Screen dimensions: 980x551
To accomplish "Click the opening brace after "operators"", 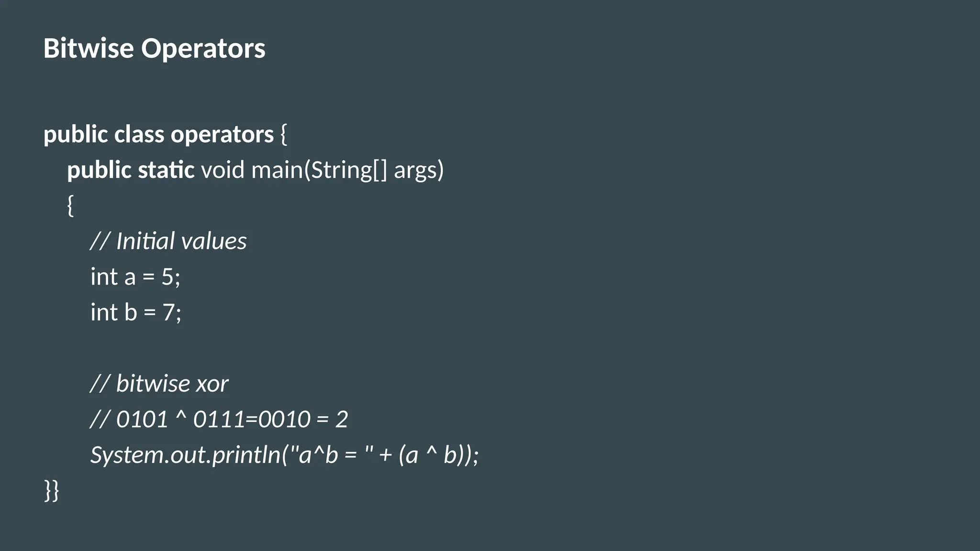I will pos(283,134).
